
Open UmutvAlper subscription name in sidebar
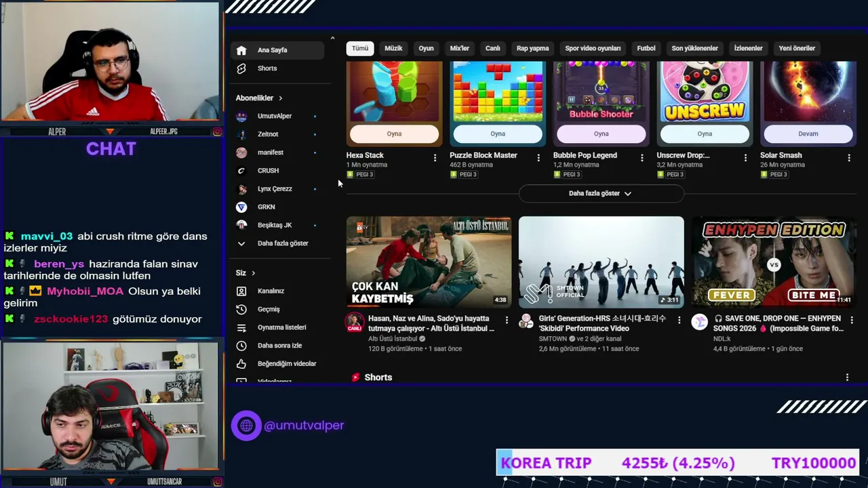(x=275, y=116)
